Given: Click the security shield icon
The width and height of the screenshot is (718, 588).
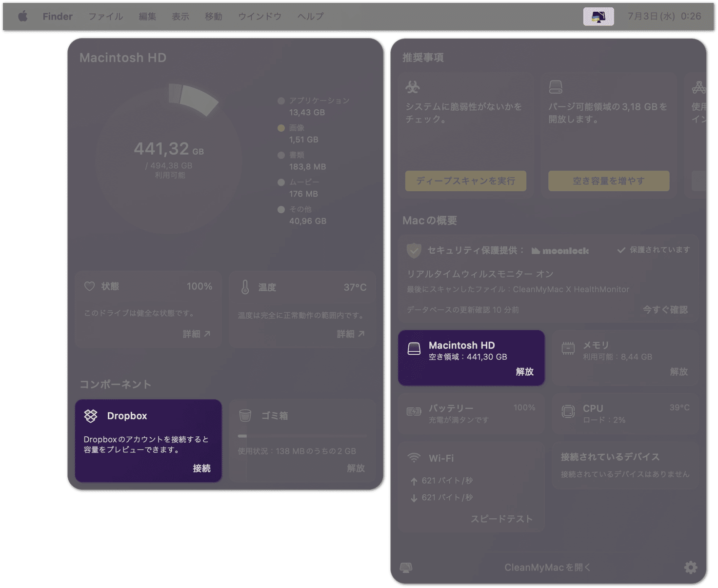Looking at the screenshot, I should pos(414,250).
